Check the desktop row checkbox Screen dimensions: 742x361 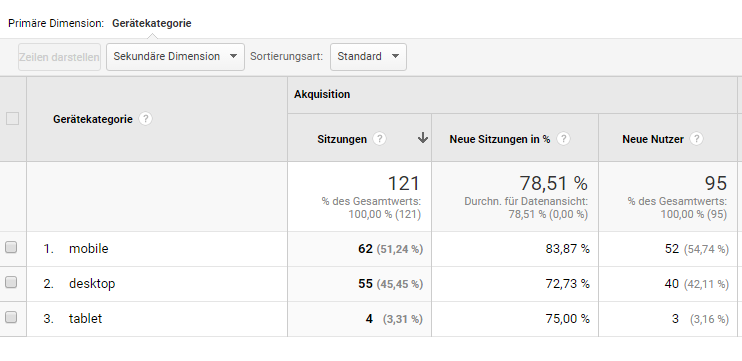(11, 282)
